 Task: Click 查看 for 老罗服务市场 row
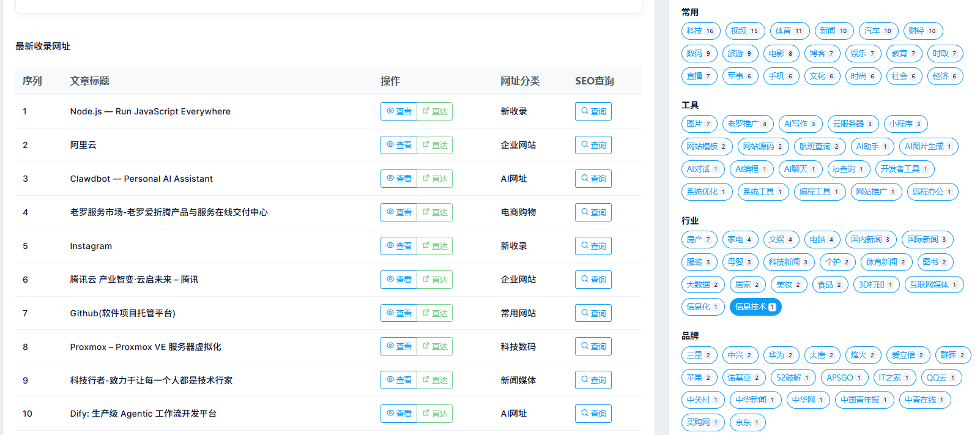click(x=399, y=212)
